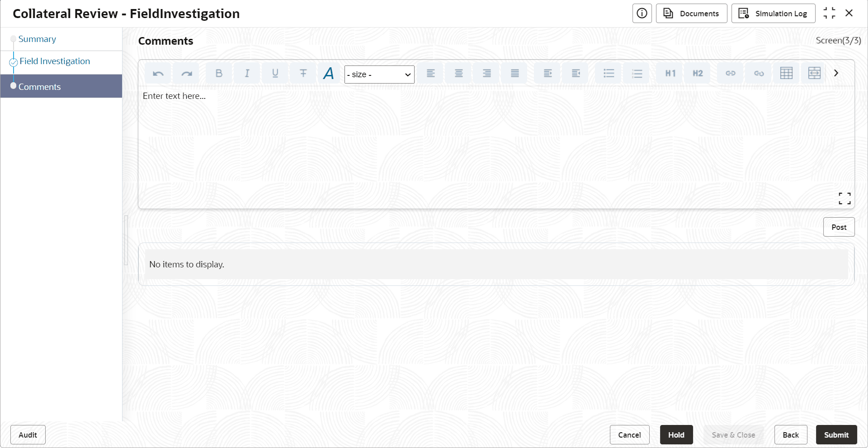Justify the text

(515, 73)
